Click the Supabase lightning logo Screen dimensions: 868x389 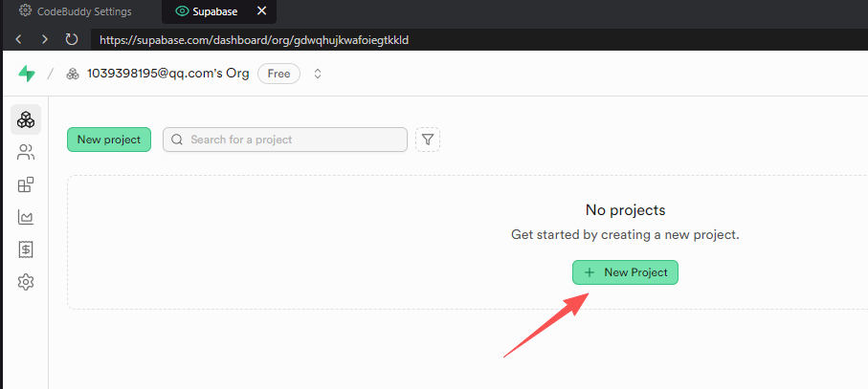point(26,74)
